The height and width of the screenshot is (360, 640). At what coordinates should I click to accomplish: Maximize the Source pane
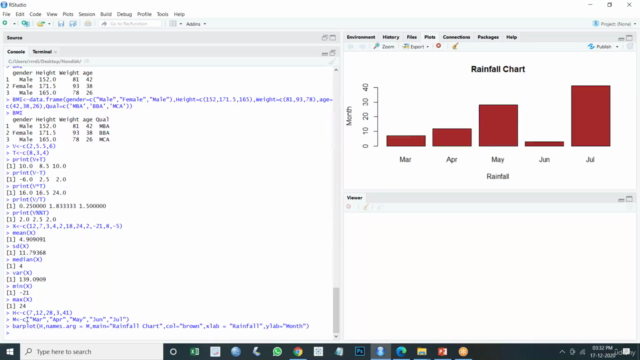point(333,38)
